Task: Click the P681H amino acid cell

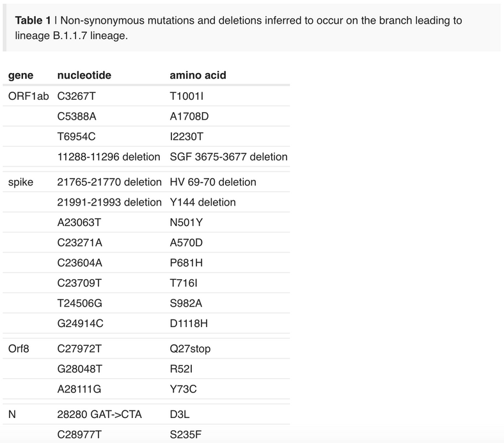Action: click(186, 263)
